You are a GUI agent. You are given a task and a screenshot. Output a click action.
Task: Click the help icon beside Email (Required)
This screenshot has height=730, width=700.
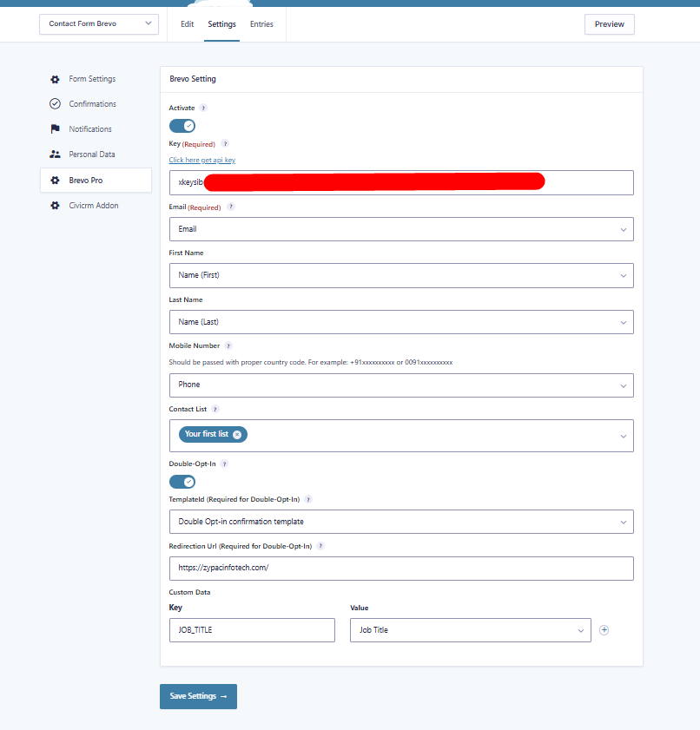point(230,207)
